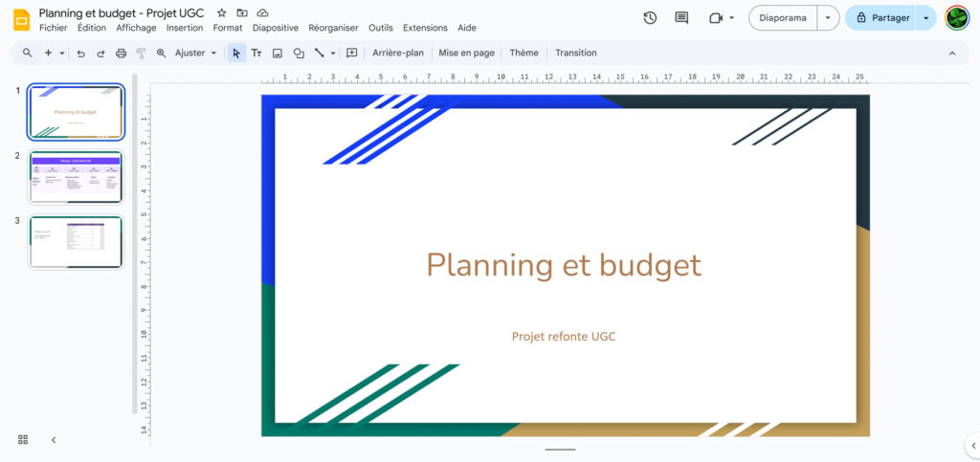
Task: Click the Transition button
Action: (576, 53)
